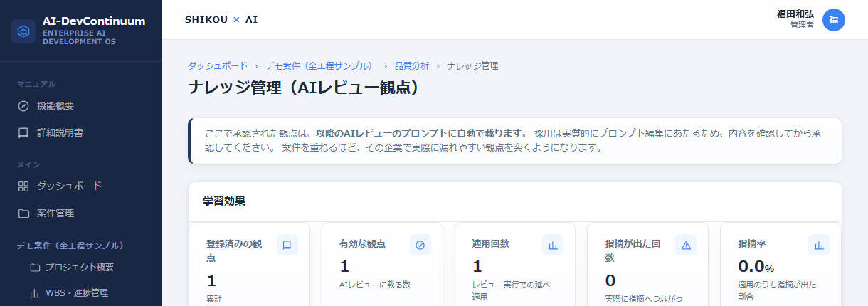
Task: Click the マニュアル sidebar section label
Action: coord(36,84)
